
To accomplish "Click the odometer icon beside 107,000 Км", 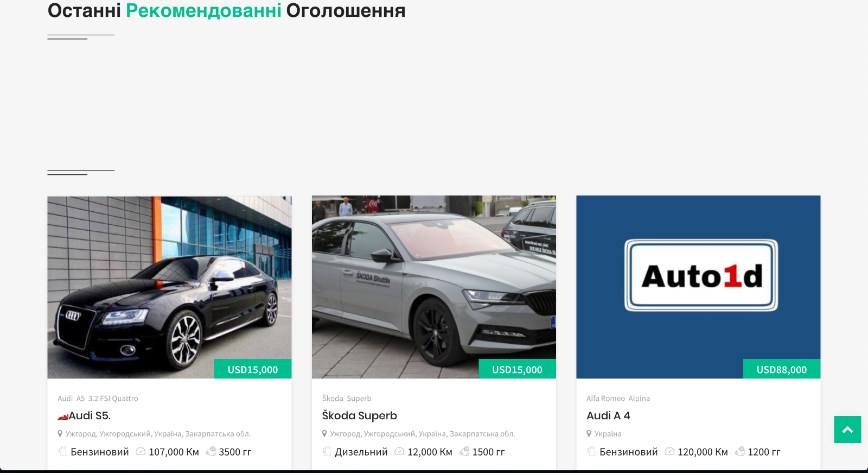I will coord(141,451).
